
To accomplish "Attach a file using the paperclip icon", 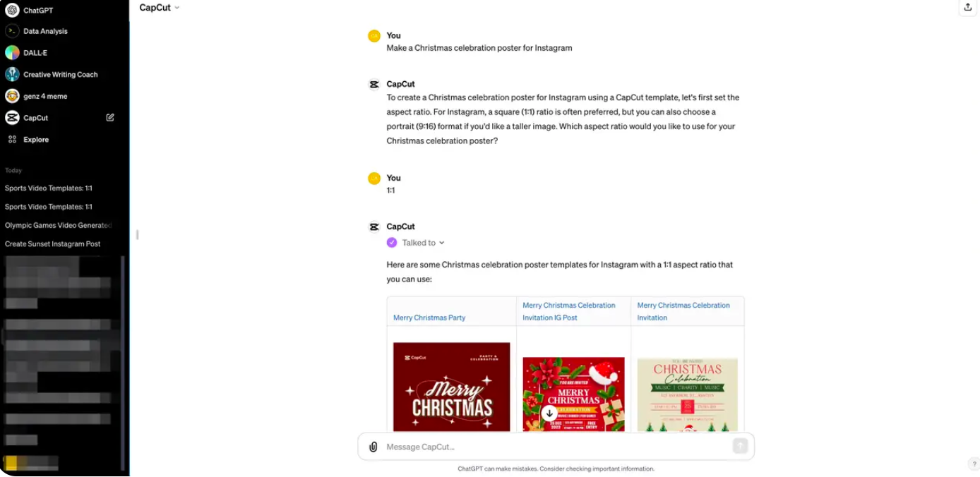I will pos(374,447).
